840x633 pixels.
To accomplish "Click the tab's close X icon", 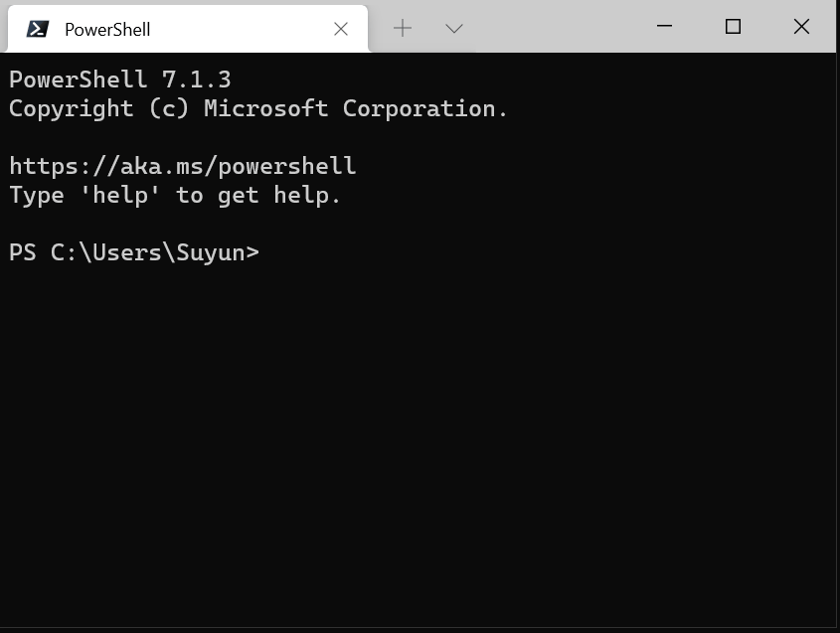I will (x=341, y=29).
